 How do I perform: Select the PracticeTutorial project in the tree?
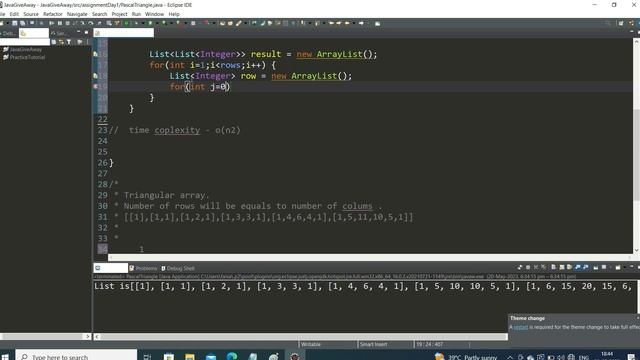24,57
